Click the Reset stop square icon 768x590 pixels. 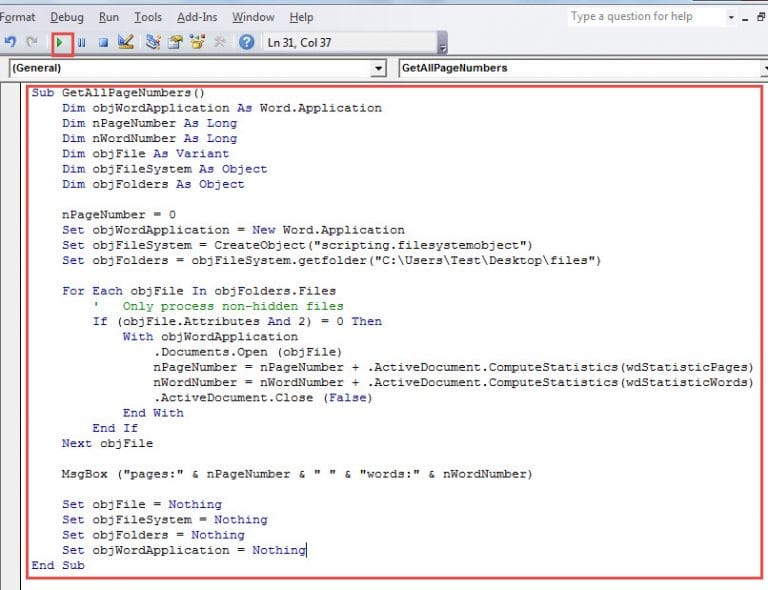(x=102, y=43)
